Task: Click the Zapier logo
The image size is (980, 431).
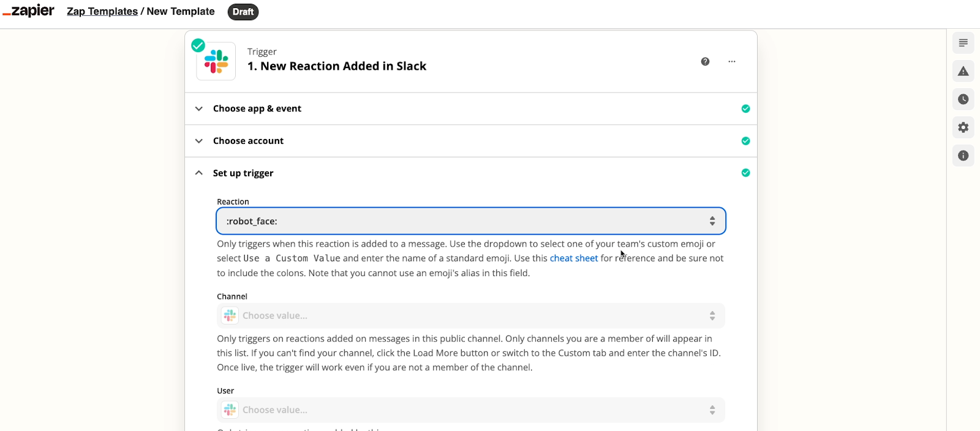Action: coord(28,11)
